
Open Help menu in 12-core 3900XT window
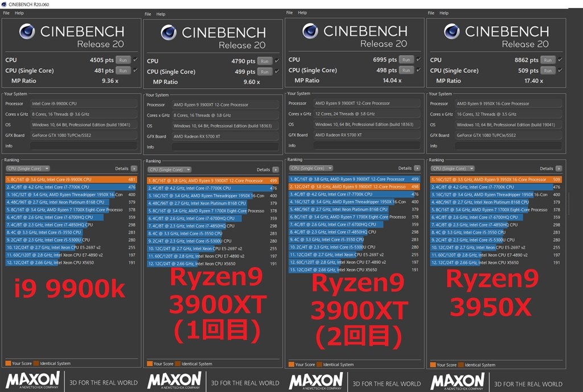click(x=303, y=13)
